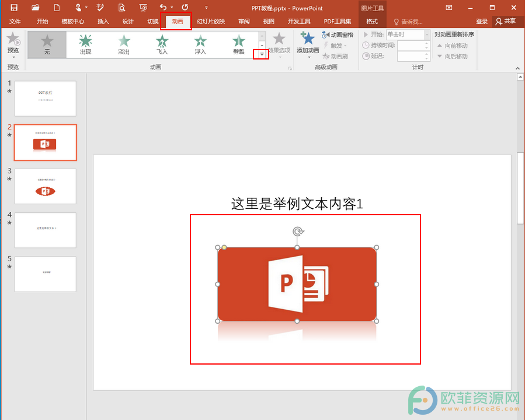Select slide 1 thumbnail

coord(45,99)
